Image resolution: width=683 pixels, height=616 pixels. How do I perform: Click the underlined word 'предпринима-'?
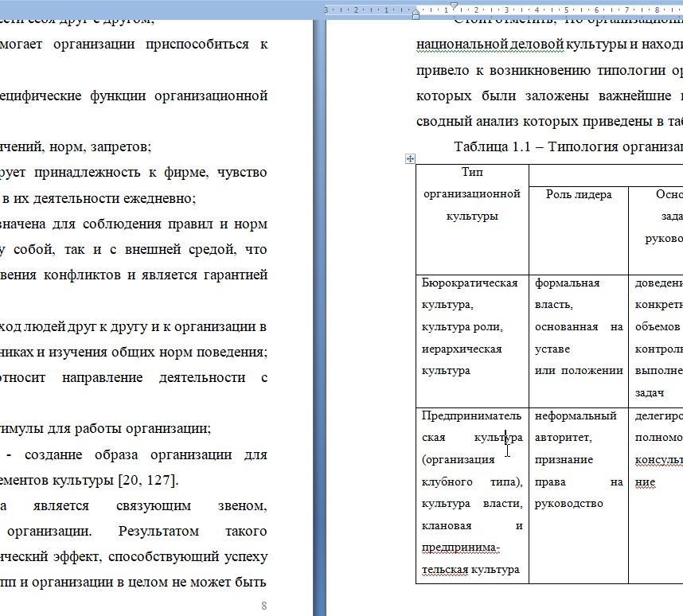(461, 548)
